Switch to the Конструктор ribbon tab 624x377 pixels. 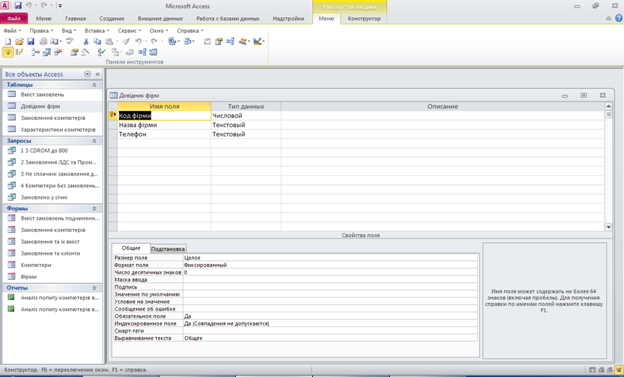click(364, 19)
